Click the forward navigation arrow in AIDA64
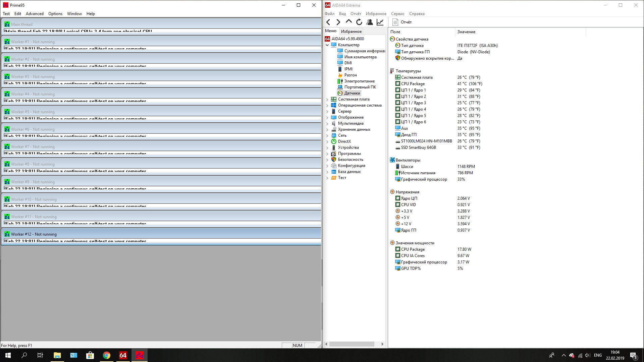644x362 pixels. pyautogui.click(x=338, y=22)
